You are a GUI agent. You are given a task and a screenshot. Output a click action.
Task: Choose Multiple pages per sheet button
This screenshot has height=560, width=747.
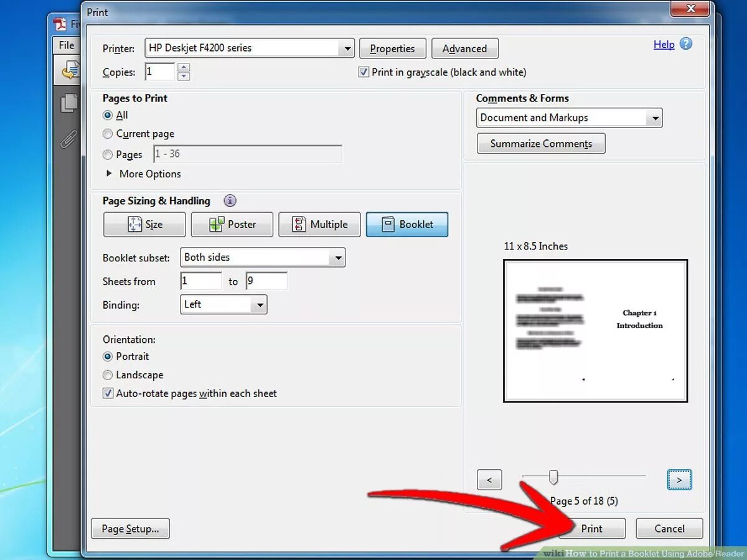pyautogui.click(x=320, y=225)
